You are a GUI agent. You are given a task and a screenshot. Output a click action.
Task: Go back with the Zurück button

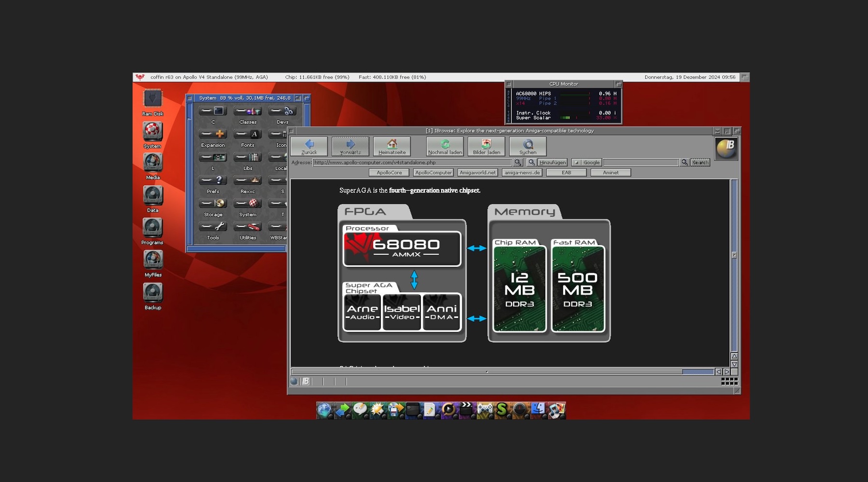309,146
